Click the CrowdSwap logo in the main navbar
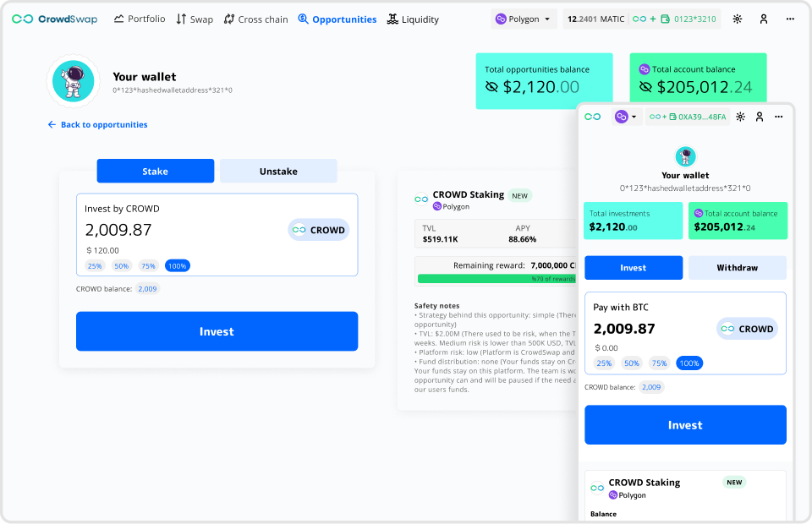The width and height of the screenshot is (812, 524). point(55,19)
